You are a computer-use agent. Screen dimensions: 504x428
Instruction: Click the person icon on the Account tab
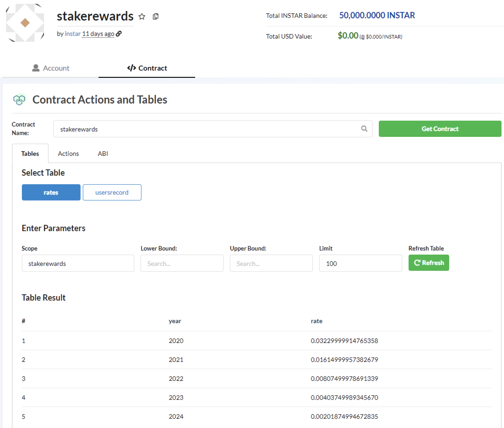[36, 68]
